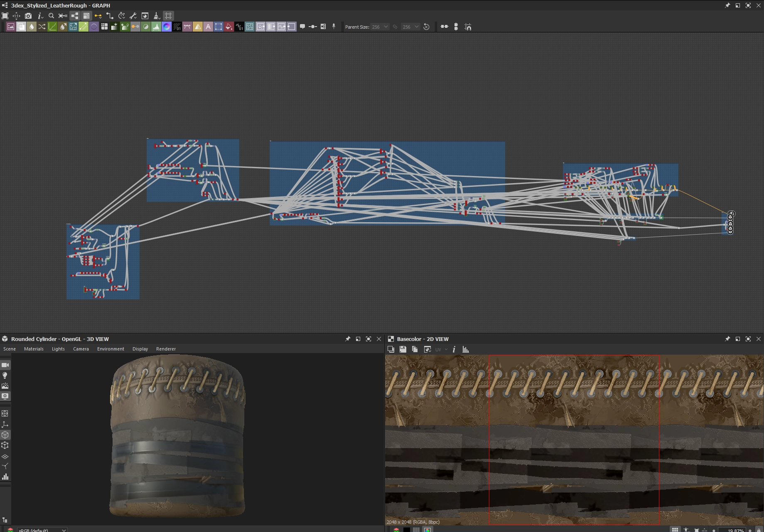The width and height of the screenshot is (764, 532).
Task: Click the camera snapshot icon in graph toolbar
Action: [28, 16]
